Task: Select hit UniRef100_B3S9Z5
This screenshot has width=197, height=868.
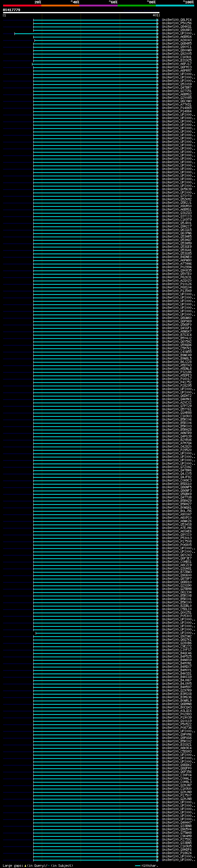Action: [x=177, y=61]
